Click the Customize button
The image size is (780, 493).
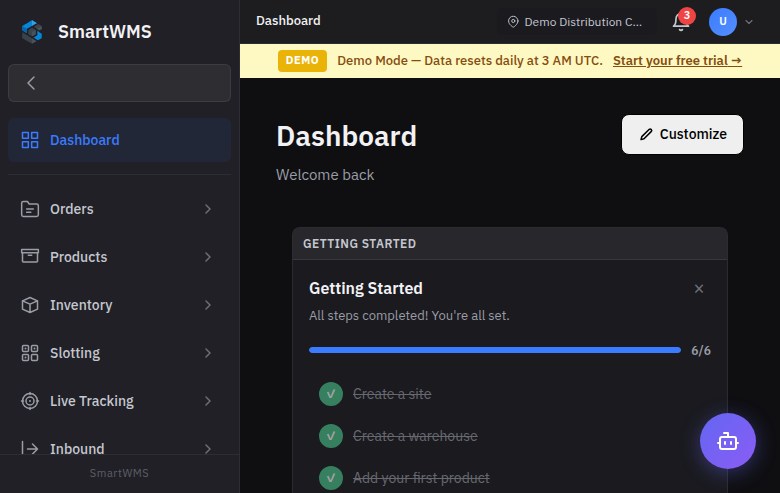682,134
